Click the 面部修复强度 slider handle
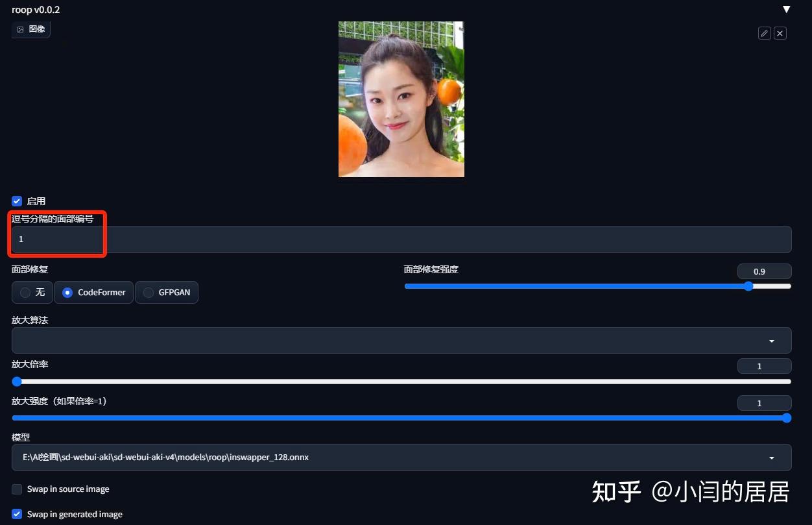 tap(749, 286)
